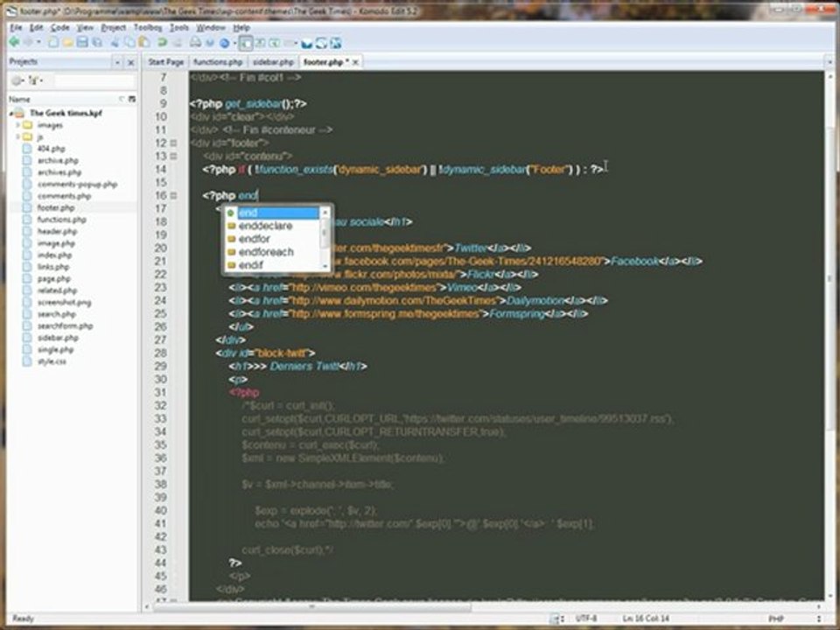
Task: Collapse The Geek times.kpf project node
Action: click(11, 113)
